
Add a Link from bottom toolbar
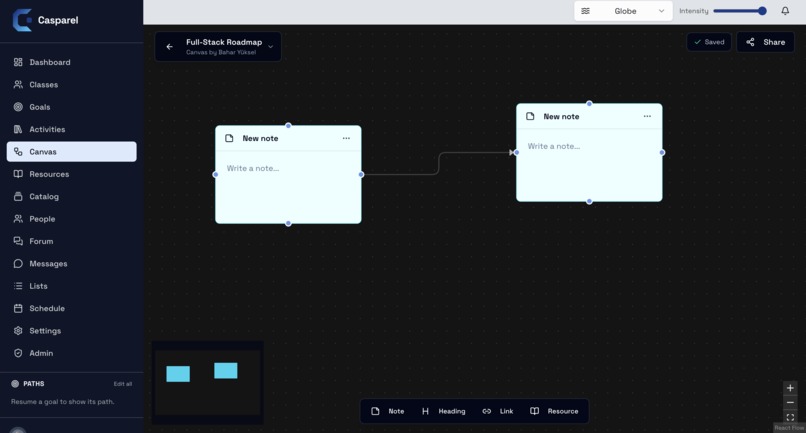point(498,411)
